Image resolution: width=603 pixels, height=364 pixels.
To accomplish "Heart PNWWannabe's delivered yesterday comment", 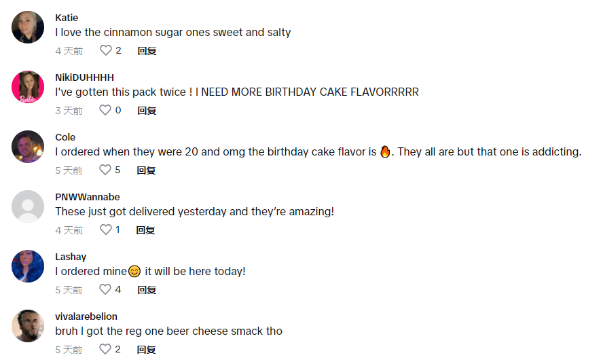I will point(106,230).
